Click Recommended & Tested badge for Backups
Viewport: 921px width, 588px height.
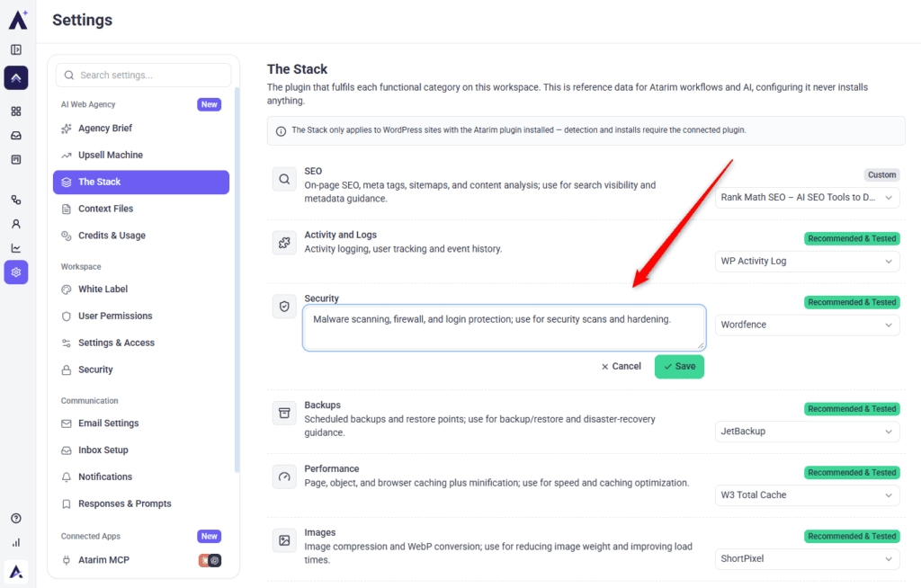(x=852, y=409)
